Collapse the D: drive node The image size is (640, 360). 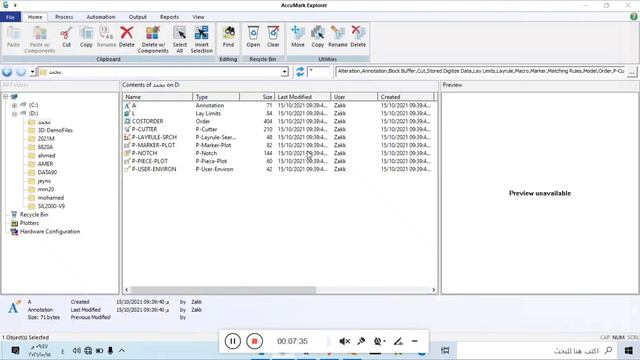pyautogui.click(x=14, y=114)
